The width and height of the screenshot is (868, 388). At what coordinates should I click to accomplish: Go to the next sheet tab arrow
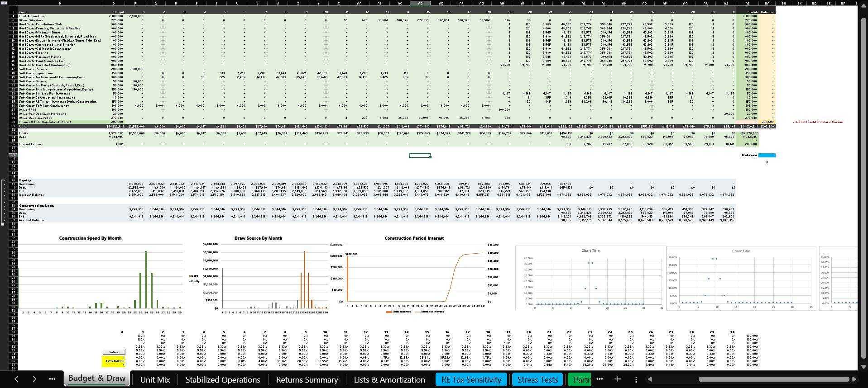[34, 379]
